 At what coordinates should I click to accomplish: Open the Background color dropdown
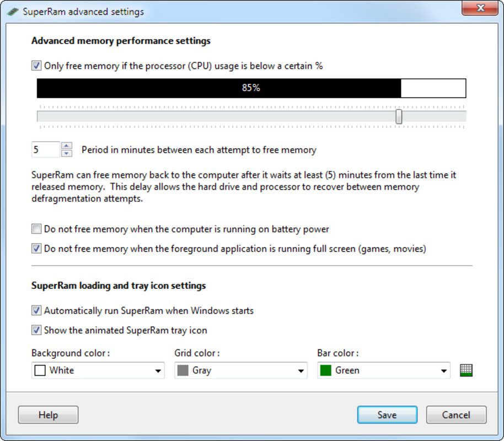(x=98, y=370)
